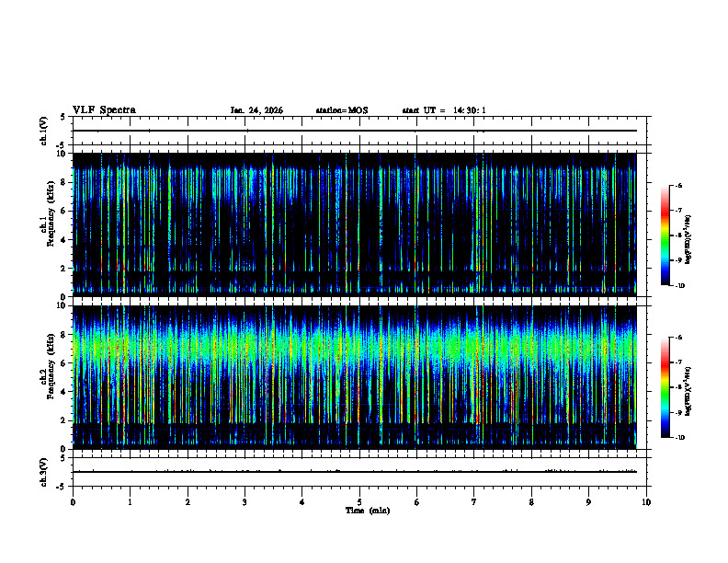Viewport: 728px width, 563px height.
Task: Click the ch.2 spectrogram 7 kHz noise band
Action: 355,346
